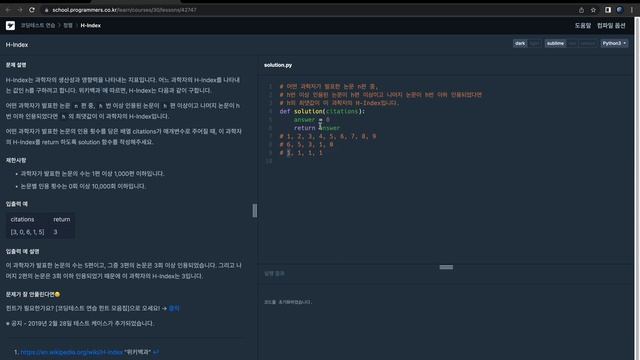Switch editor theme to light
This screenshot has width=640, height=360.
click(534, 43)
